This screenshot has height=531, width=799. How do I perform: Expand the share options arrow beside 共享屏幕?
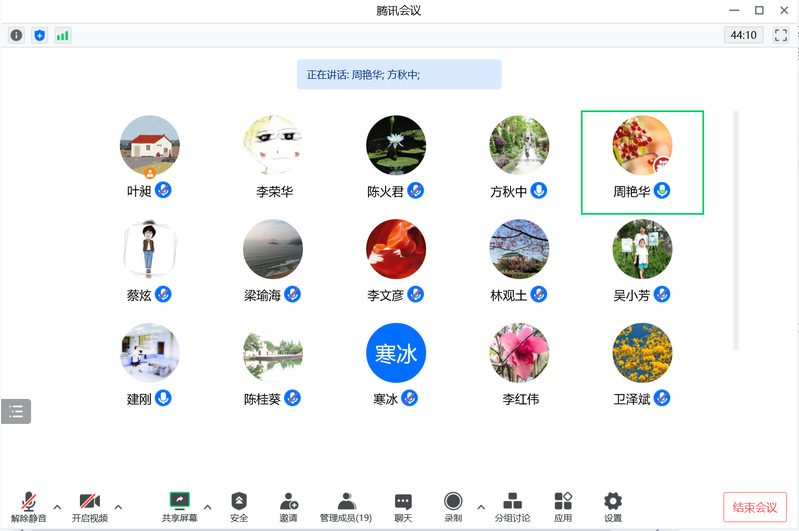[x=207, y=507]
